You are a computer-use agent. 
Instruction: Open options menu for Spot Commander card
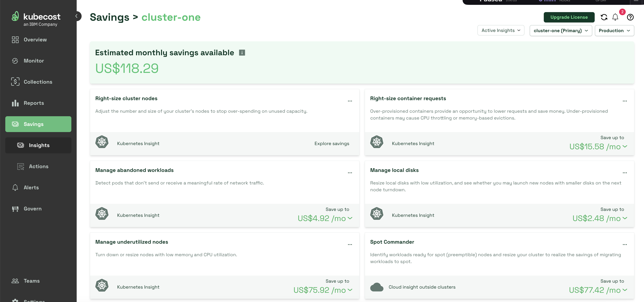pos(624,244)
